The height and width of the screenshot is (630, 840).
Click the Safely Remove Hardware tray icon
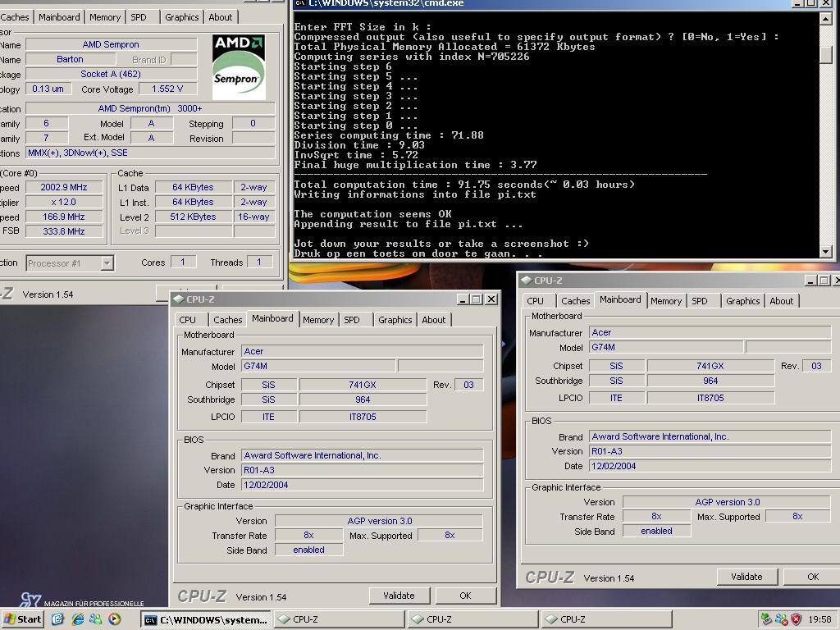click(766, 619)
